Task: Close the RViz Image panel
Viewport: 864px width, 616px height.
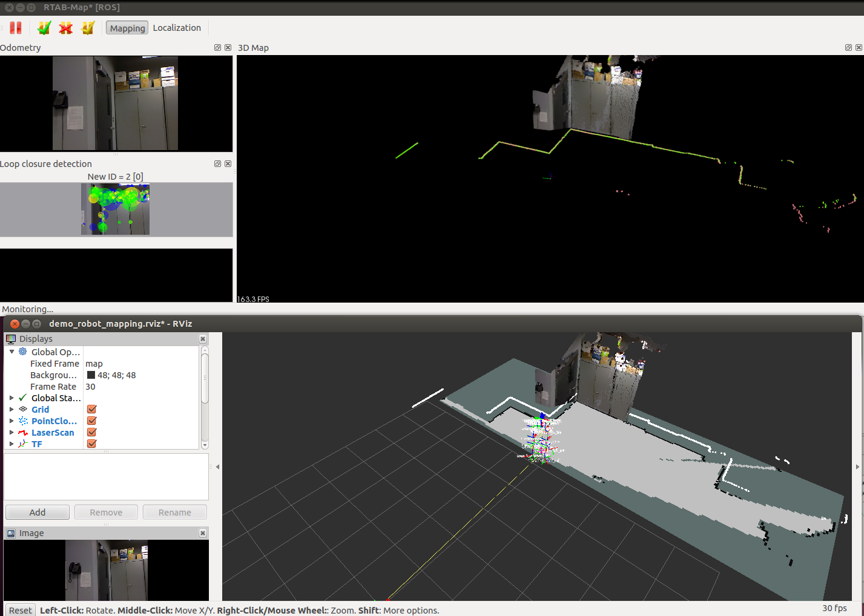Action: click(x=203, y=533)
